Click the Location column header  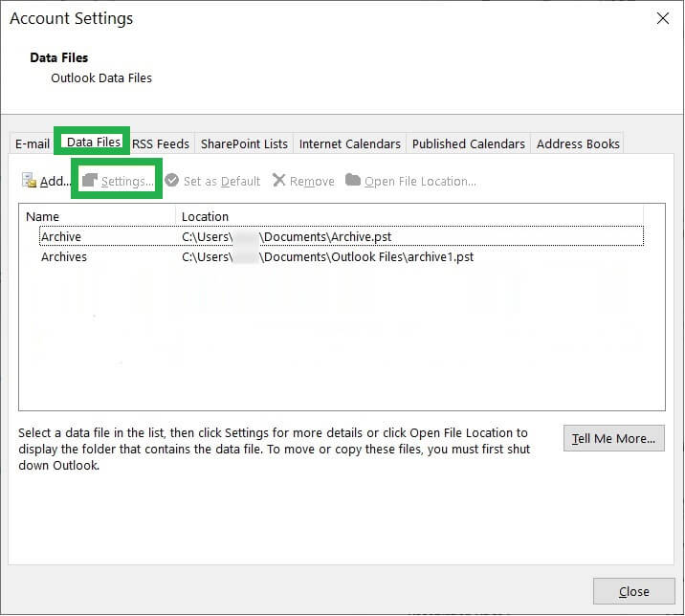coord(409,216)
